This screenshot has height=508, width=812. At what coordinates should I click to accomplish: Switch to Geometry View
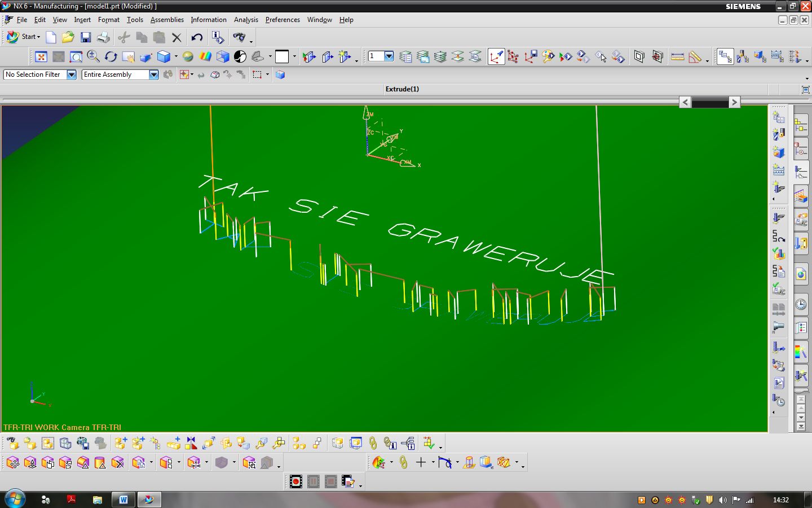click(x=760, y=56)
